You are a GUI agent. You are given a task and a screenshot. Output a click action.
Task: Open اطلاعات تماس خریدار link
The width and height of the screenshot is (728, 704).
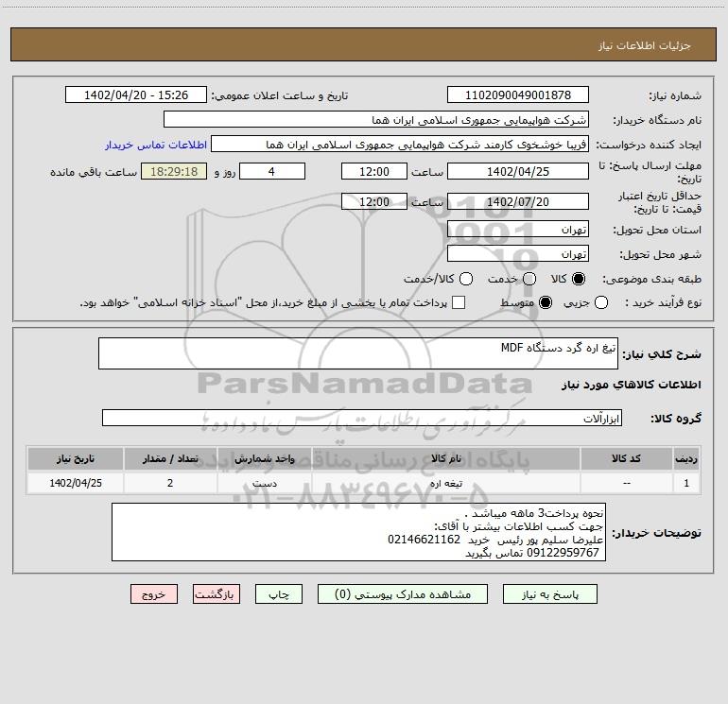pyautogui.click(x=156, y=145)
